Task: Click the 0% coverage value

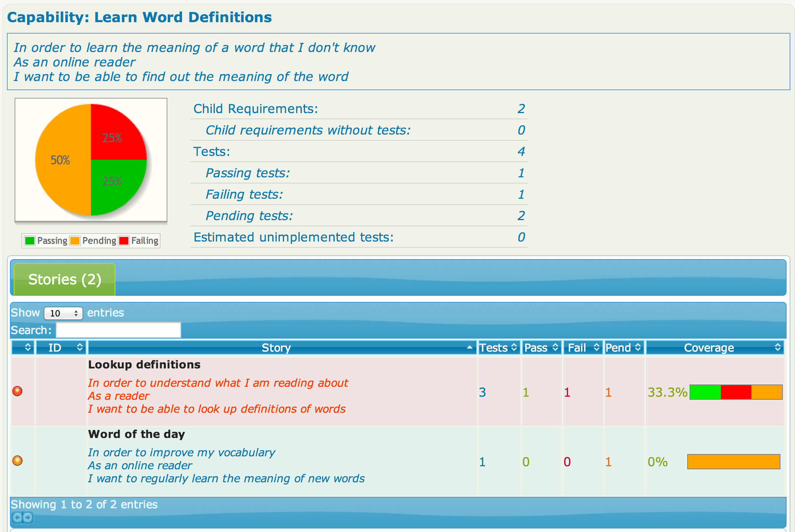Action: tap(657, 462)
